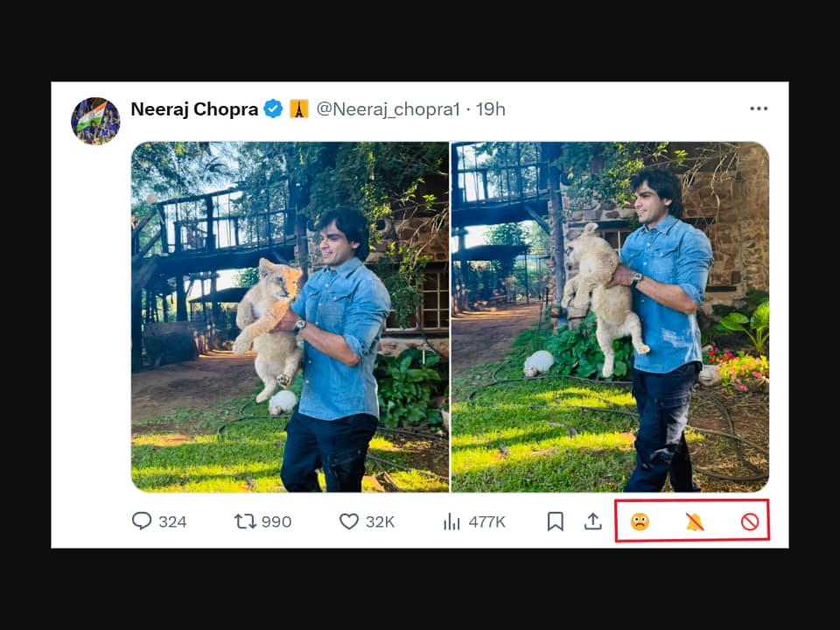Screen dimensions: 840x630
Task: Click the Neeraj Chopra display name
Action: [194, 109]
